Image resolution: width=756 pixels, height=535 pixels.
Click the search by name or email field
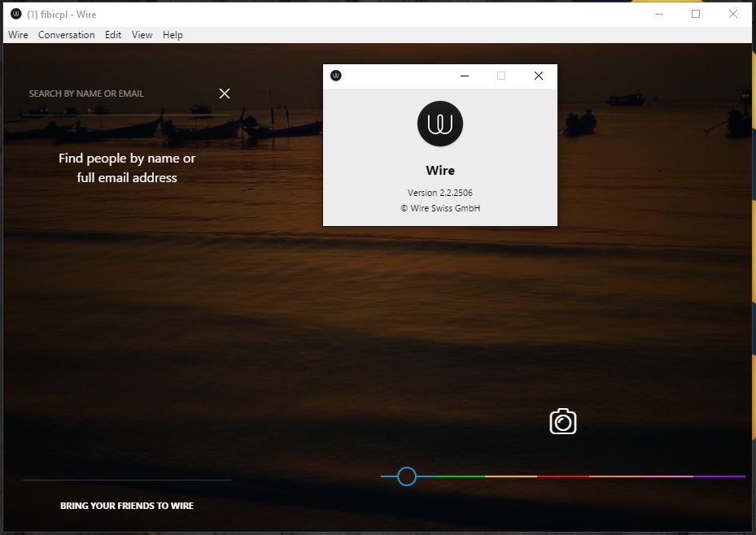118,94
